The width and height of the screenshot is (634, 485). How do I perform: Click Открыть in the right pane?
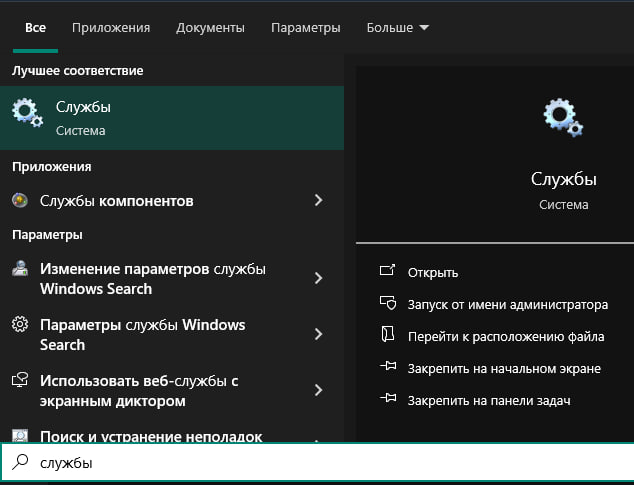[x=433, y=273]
